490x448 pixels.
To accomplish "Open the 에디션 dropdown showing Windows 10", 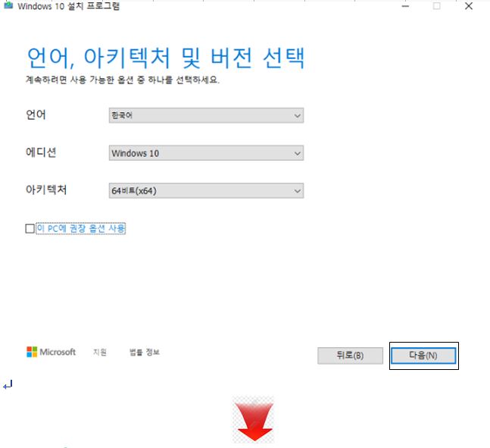I will point(206,153).
